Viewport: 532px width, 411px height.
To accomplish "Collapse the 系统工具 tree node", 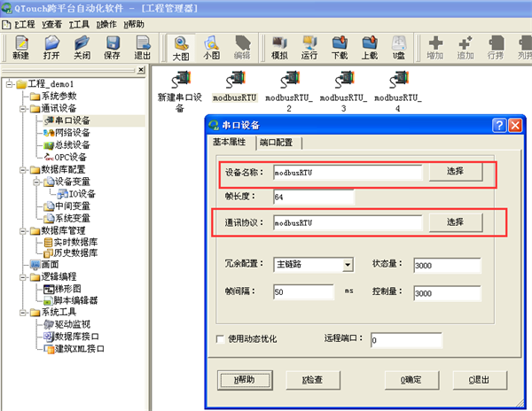I will pos(23,313).
